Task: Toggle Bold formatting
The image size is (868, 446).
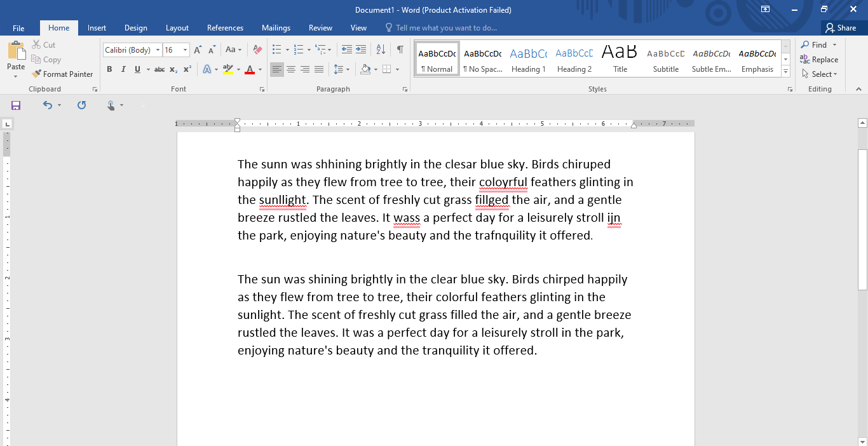Action: tap(109, 69)
